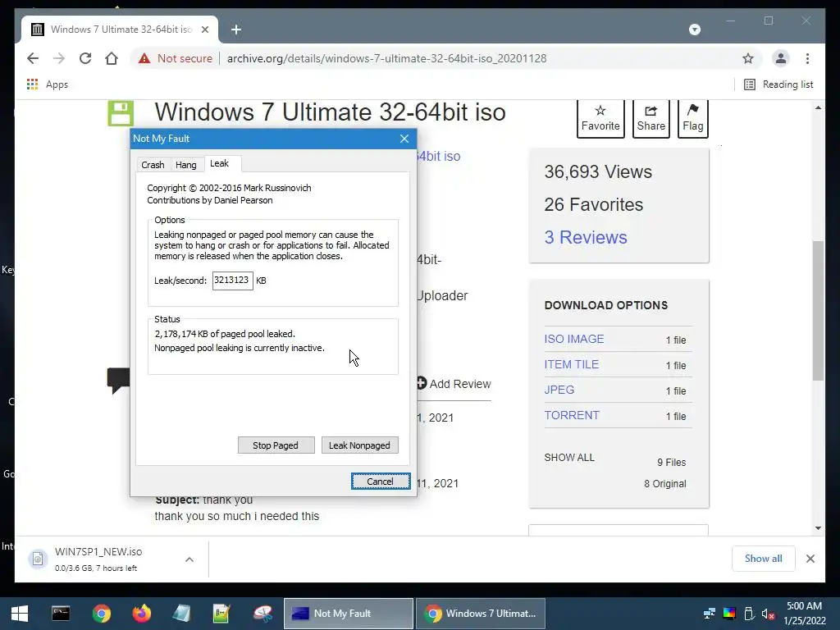
Task: Click the scrollbar down arrow
Action: pos(818,527)
